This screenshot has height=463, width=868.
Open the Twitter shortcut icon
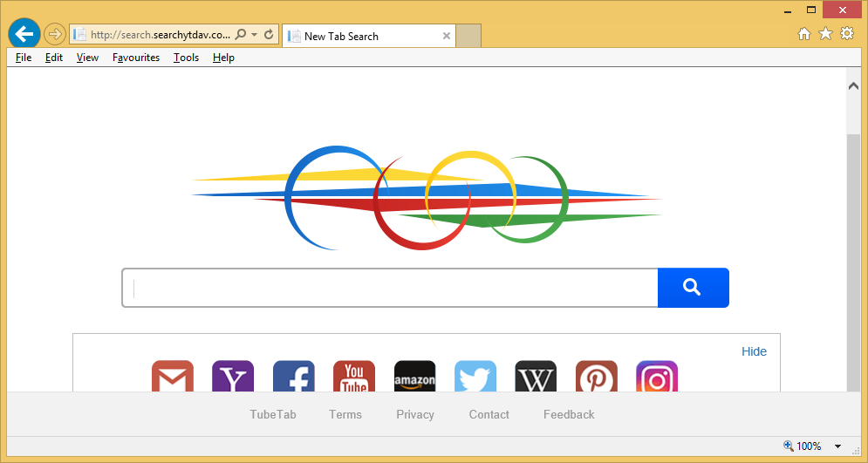[x=475, y=377]
